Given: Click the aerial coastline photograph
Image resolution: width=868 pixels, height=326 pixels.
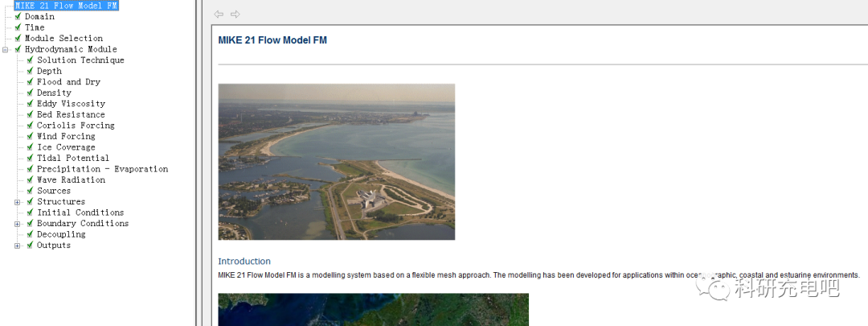Looking at the screenshot, I should tap(337, 162).
